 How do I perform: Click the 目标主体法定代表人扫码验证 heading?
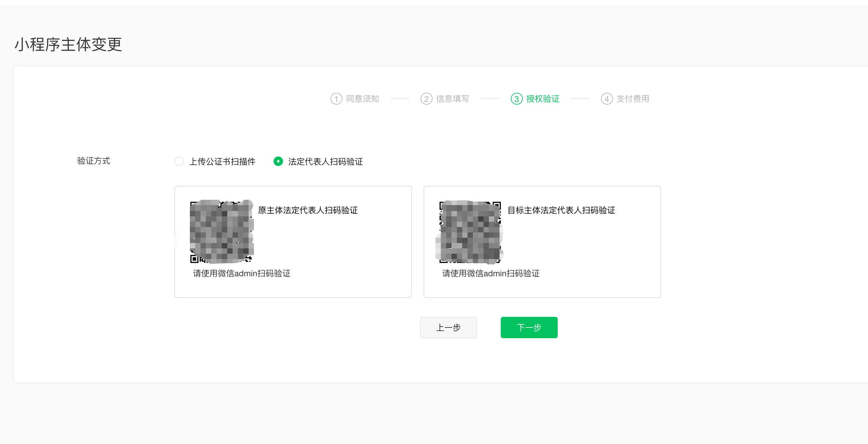pyautogui.click(x=561, y=210)
